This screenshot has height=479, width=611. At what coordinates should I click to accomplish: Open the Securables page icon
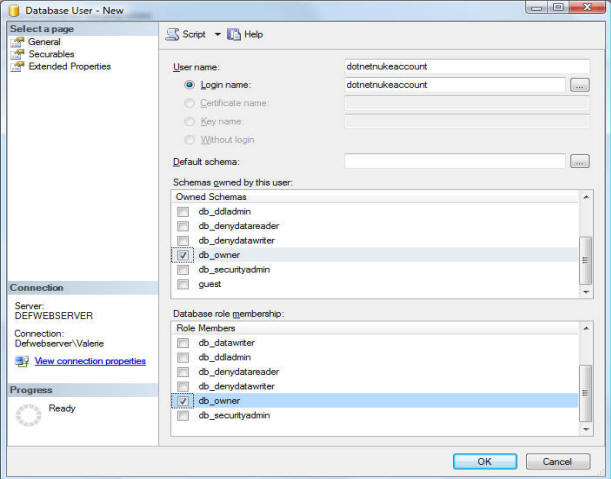point(17,55)
